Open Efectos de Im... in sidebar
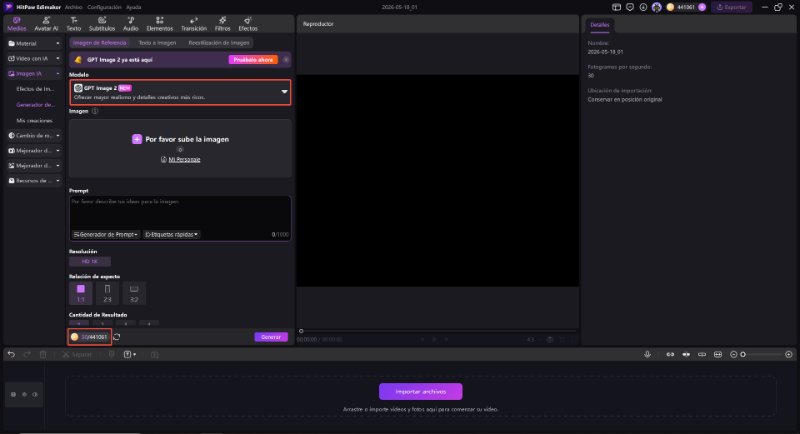Screen dimensions: 800x434 click(35, 89)
